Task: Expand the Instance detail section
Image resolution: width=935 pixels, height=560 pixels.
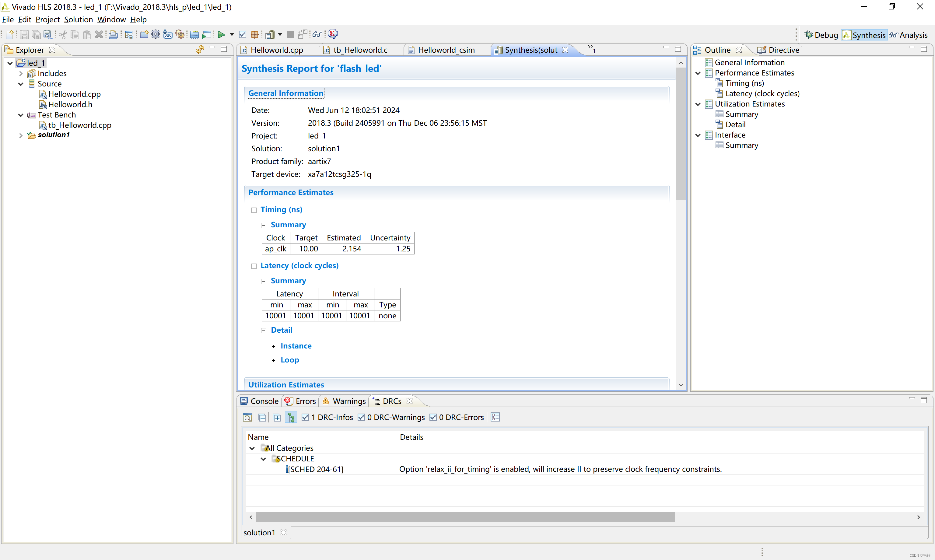Action: click(273, 345)
